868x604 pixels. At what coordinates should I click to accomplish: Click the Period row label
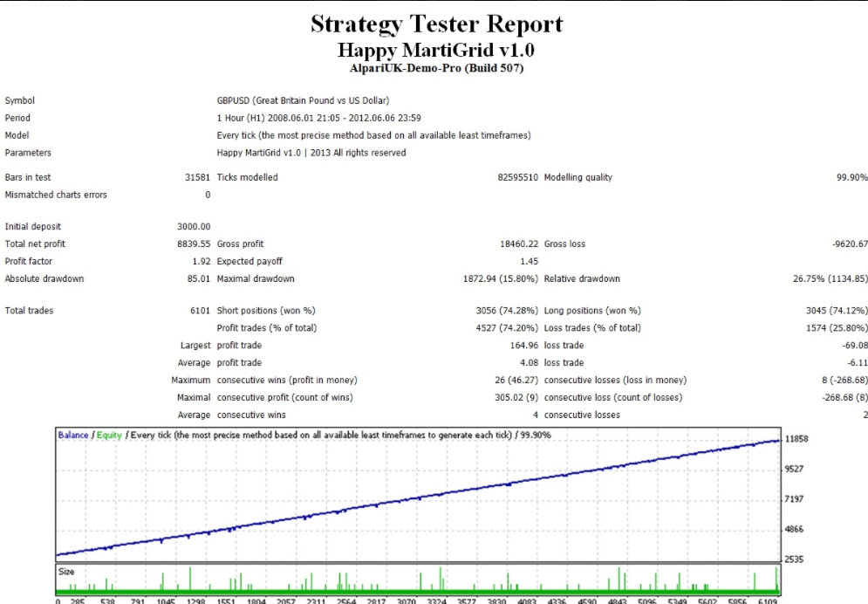[17, 118]
